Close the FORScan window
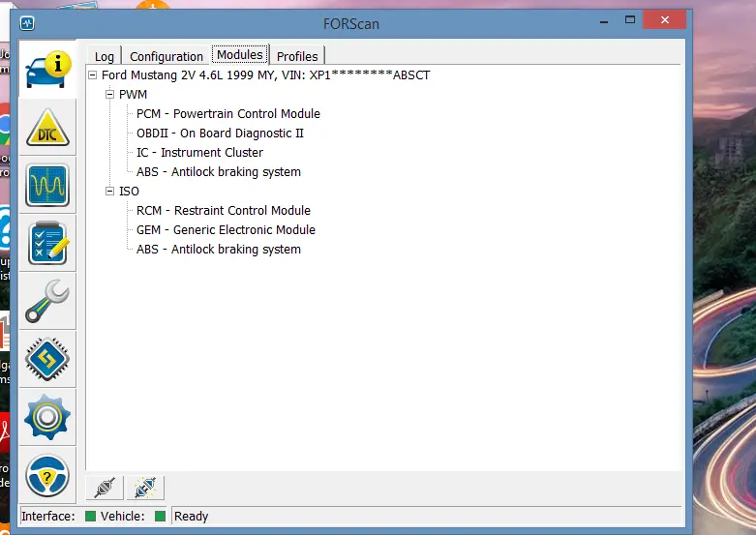The width and height of the screenshot is (756, 535). [664, 19]
